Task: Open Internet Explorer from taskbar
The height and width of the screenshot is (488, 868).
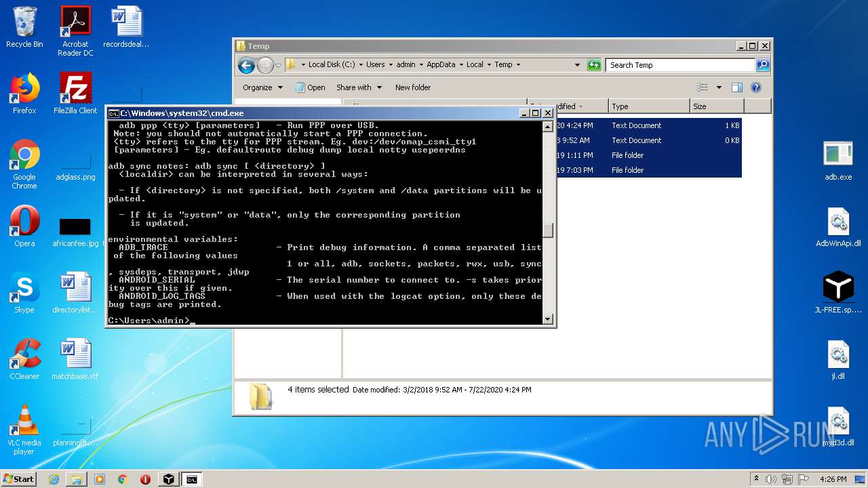Action: click(54, 479)
